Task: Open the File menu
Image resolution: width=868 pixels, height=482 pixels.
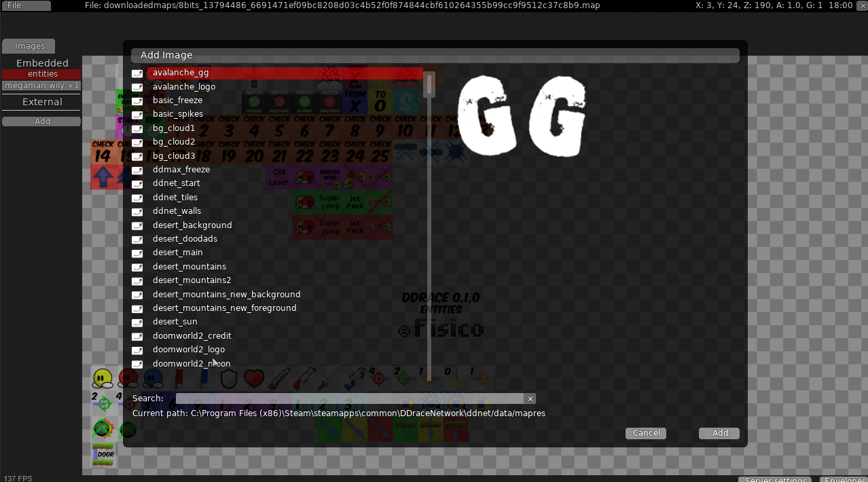Action: tap(26, 5)
